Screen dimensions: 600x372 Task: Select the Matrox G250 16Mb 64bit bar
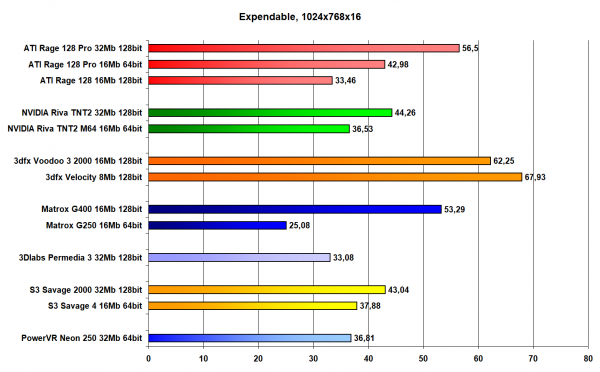pos(217,225)
